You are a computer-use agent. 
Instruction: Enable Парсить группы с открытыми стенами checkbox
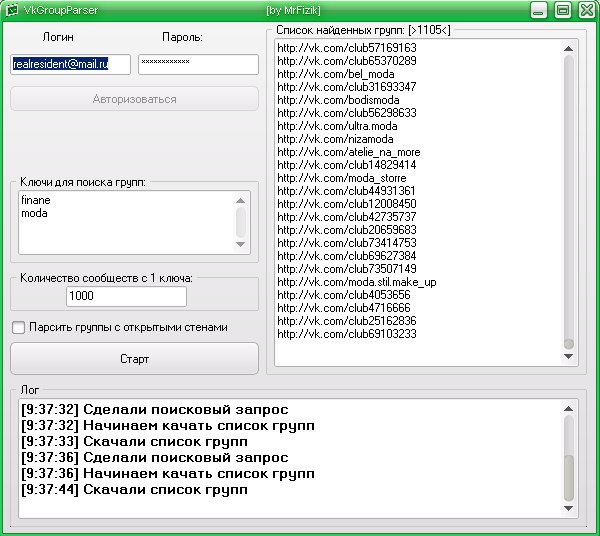pos(18,327)
